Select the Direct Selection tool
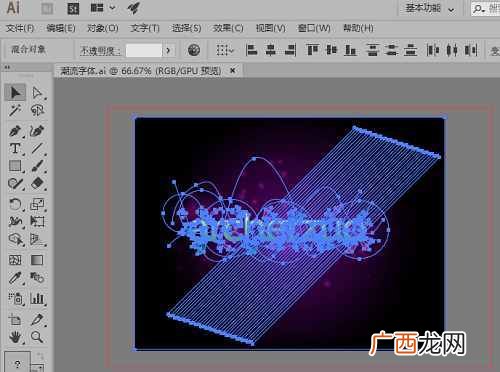Screen dimensions: 500x372 pyautogui.click(x=37, y=93)
